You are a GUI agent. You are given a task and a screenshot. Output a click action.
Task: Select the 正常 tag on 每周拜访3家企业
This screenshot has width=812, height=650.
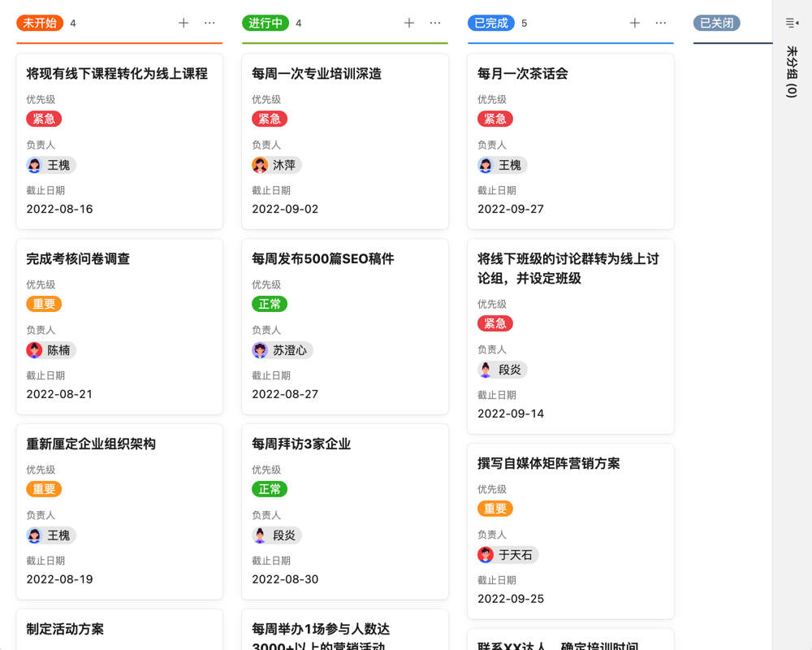click(x=270, y=489)
